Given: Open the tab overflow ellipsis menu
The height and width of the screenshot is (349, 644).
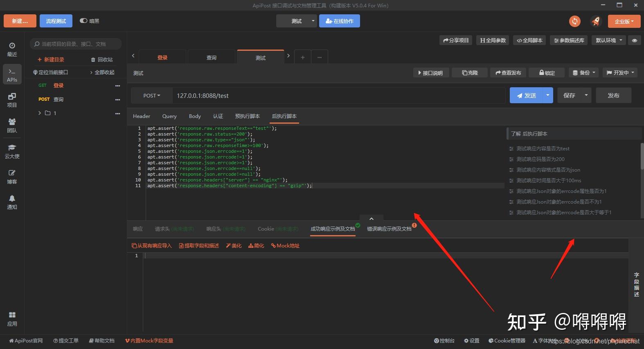Looking at the screenshot, I should [x=320, y=57].
